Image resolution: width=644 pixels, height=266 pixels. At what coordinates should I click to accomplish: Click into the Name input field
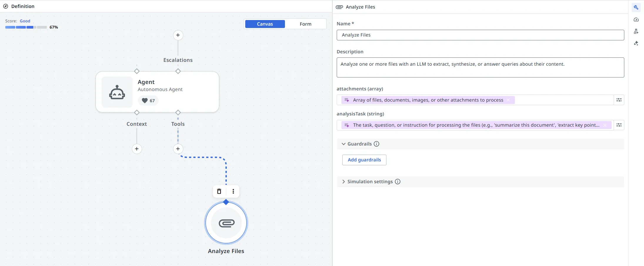[480, 35]
